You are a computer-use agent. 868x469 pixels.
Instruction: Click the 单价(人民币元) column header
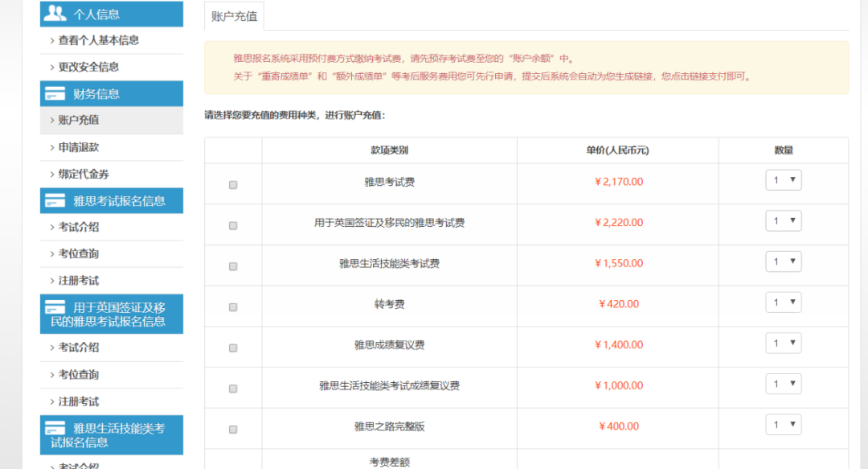(x=618, y=150)
